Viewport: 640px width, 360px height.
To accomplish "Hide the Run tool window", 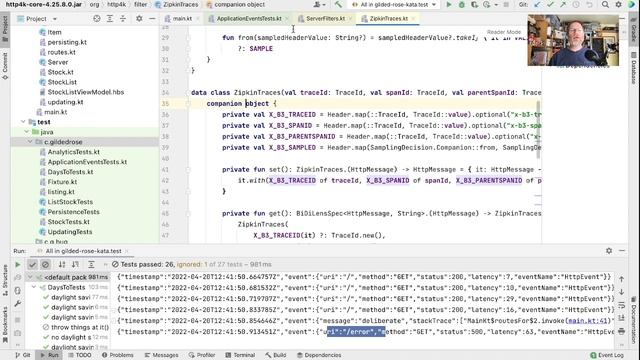I will 622,251.
